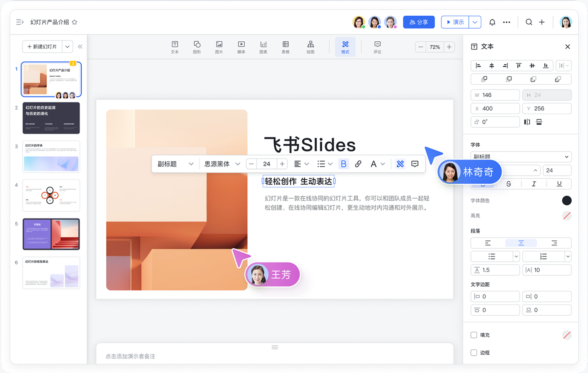Bring the object to front
588x373 pixels.
pyautogui.click(x=484, y=79)
